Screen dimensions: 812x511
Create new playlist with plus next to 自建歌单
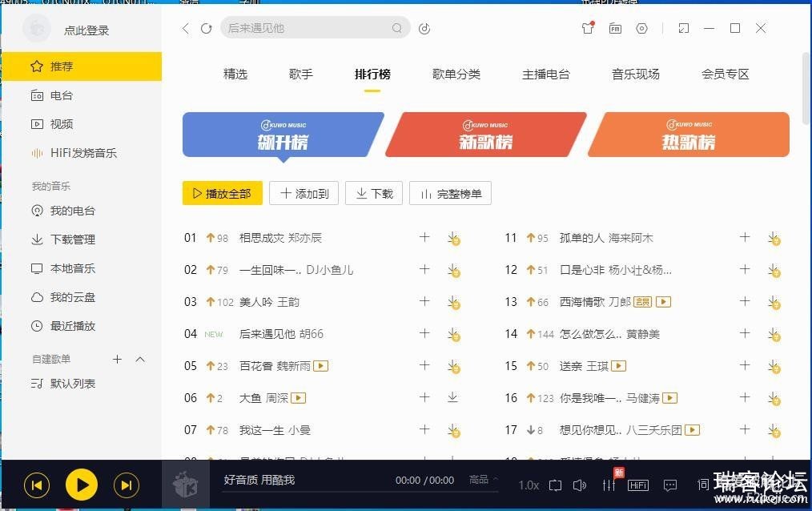click(117, 360)
